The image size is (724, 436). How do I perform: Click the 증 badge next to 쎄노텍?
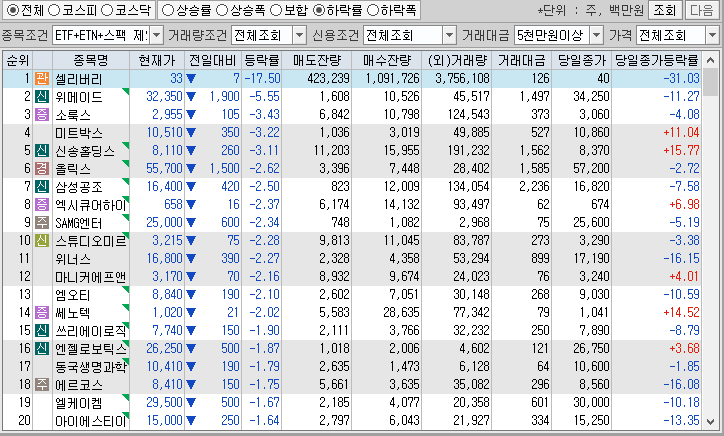42,313
